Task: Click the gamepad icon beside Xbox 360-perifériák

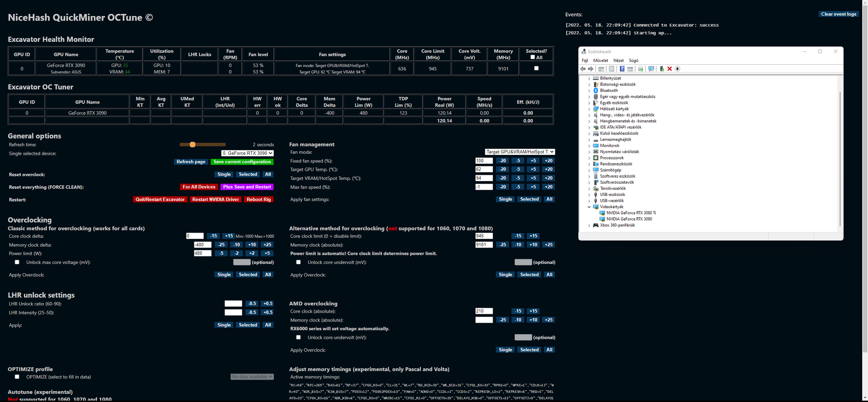Action: 596,225
